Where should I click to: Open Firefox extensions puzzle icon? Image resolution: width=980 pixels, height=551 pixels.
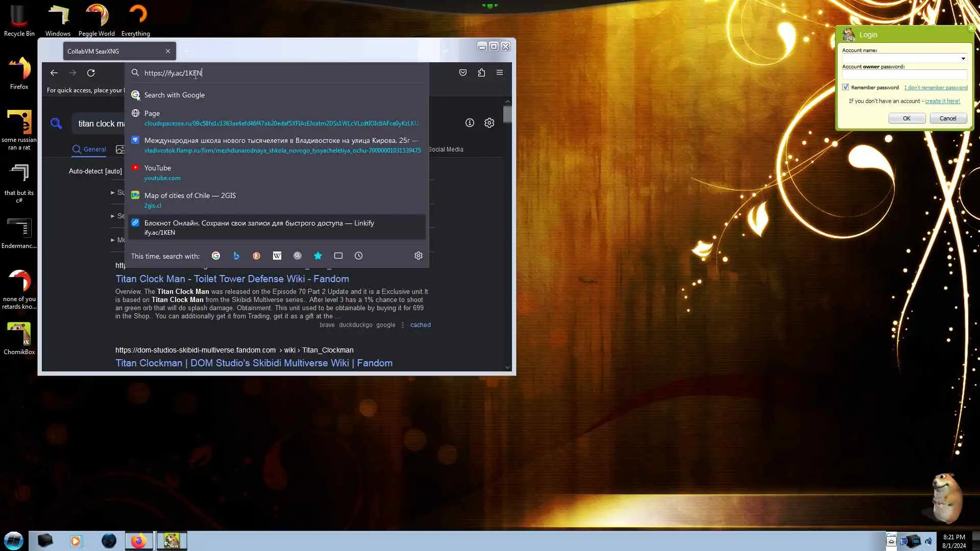click(481, 72)
